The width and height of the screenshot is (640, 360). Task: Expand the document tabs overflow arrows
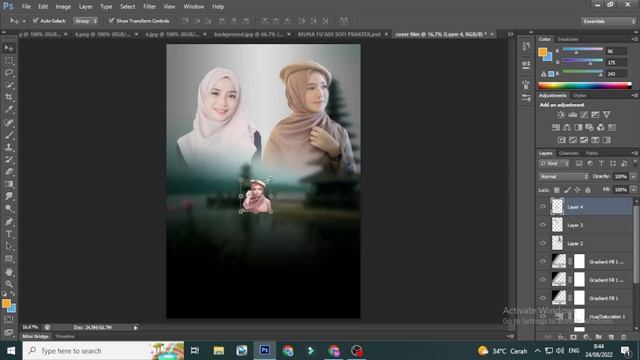(510, 34)
